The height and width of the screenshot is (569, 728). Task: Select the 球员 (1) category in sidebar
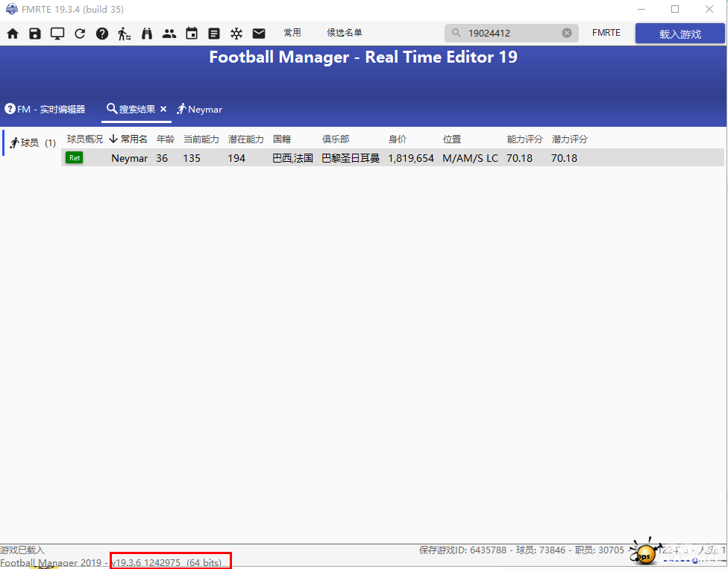[x=33, y=142]
